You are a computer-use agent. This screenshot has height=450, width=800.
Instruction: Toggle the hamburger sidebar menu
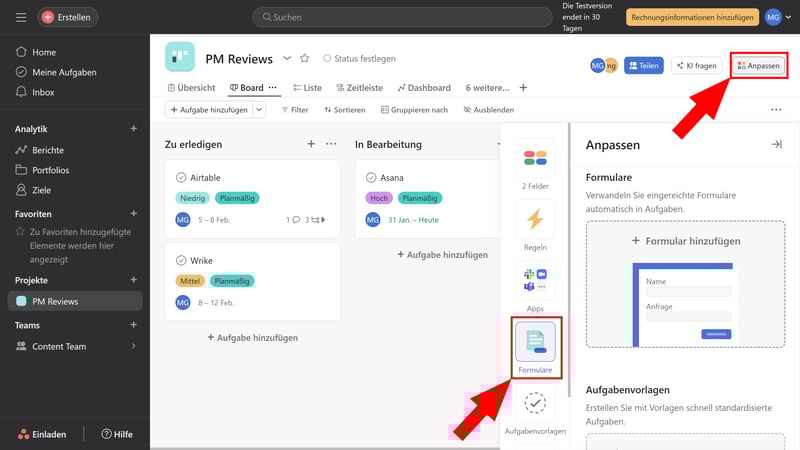click(x=21, y=17)
